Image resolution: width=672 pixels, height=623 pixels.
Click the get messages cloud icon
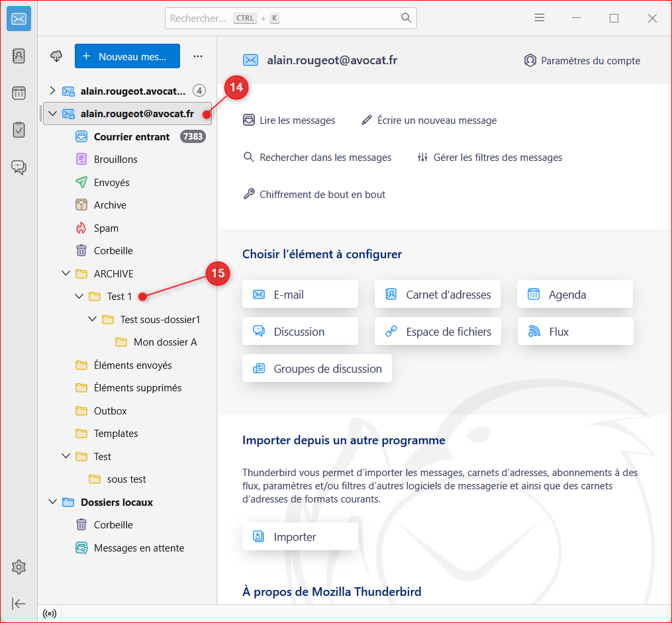56,56
